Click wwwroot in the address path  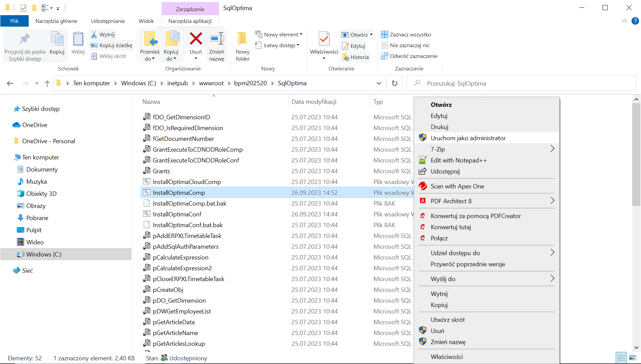211,83
